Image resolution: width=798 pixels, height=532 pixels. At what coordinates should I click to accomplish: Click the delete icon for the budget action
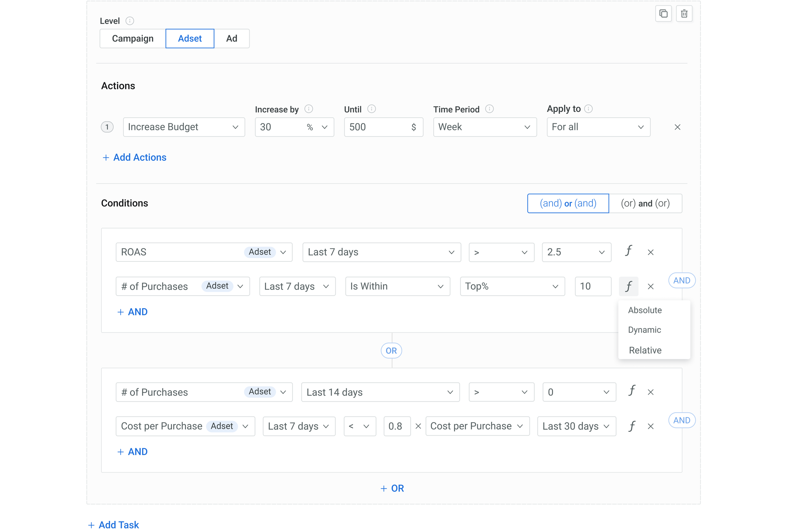click(677, 127)
